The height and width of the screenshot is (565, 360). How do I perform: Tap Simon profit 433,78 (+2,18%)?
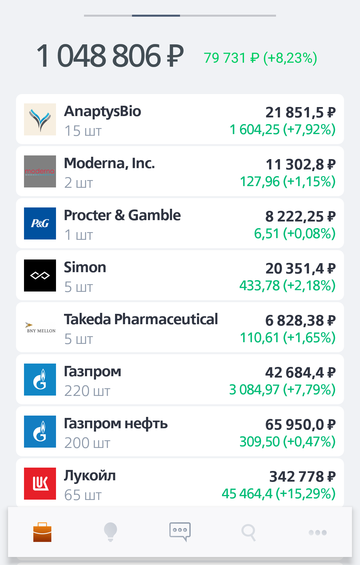point(287,286)
